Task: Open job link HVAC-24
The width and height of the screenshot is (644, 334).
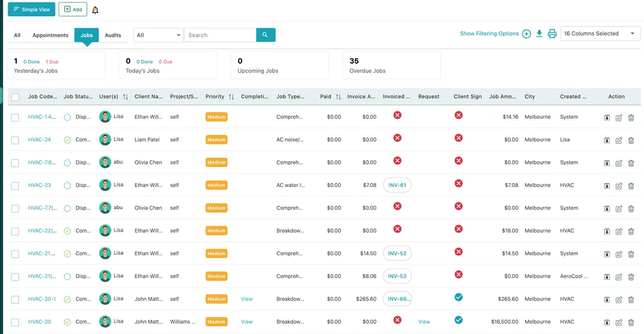Action: (x=39, y=139)
